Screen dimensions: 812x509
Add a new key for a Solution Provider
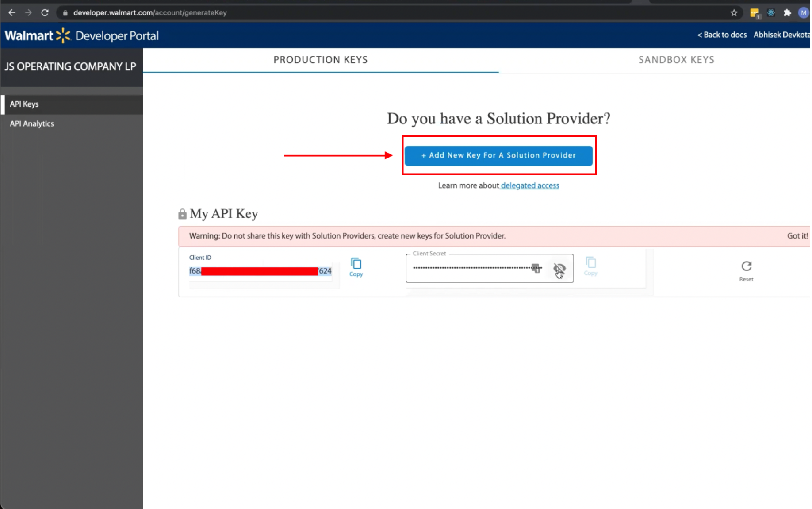click(x=498, y=156)
